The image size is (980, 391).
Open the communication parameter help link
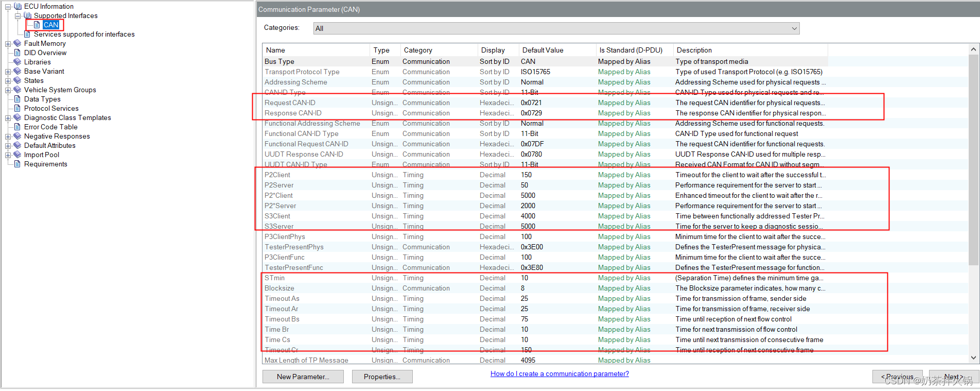[559, 373]
